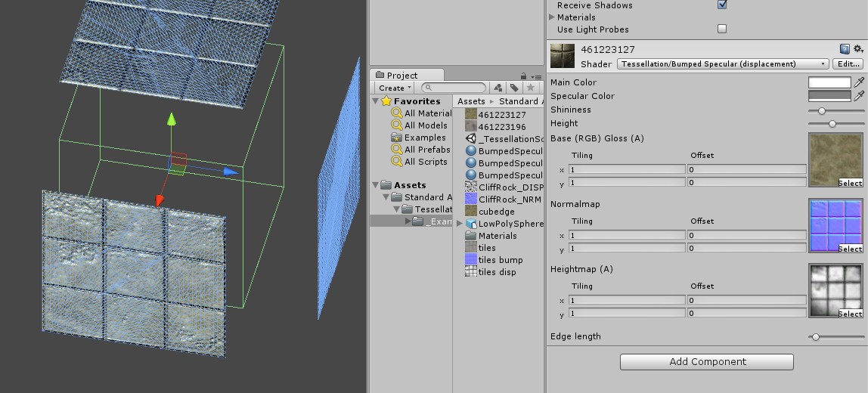Click the Main Color white swatch
This screenshot has width=868, height=393.
coord(829,82)
